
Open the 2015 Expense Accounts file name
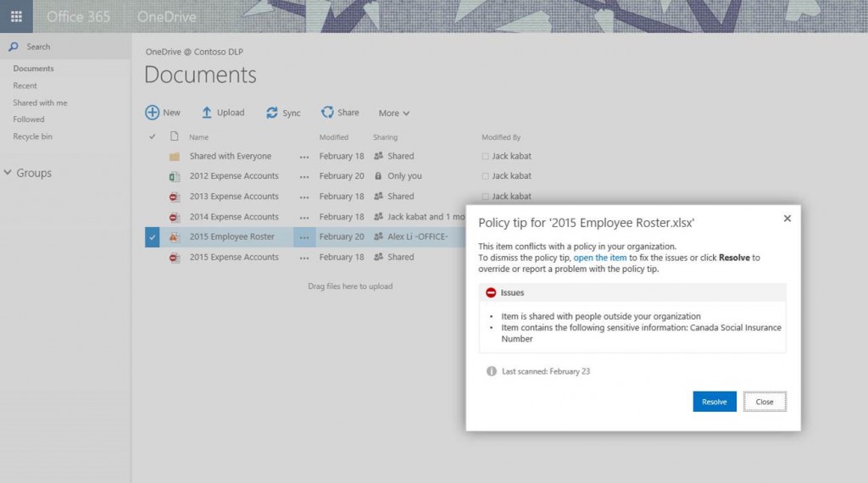pyautogui.click(x=234, y=258)
